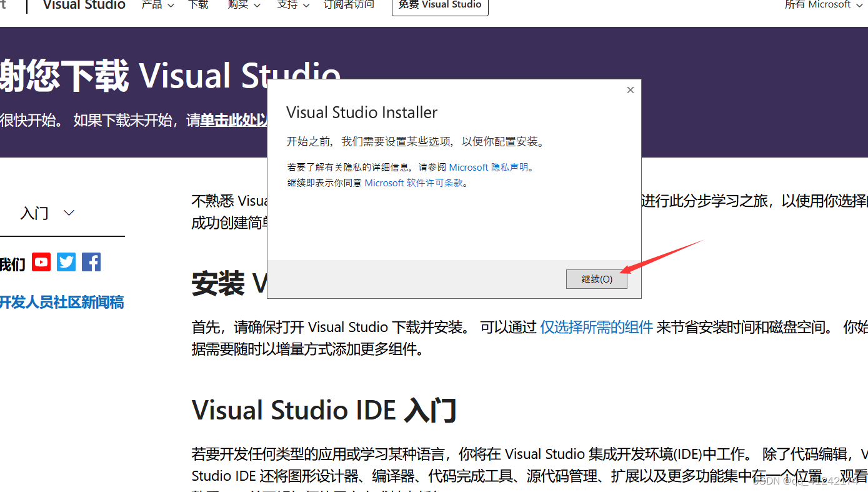
Task: Click the 单击此处 retry download link
Action: pyautogui.click(x=234, y=120)
